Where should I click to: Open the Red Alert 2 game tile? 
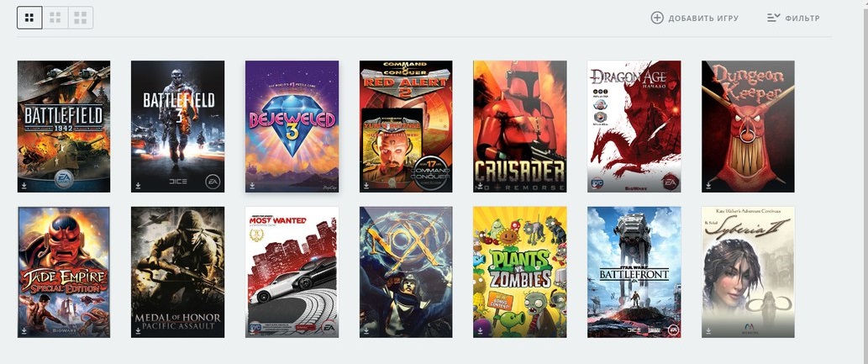[406, 126]
